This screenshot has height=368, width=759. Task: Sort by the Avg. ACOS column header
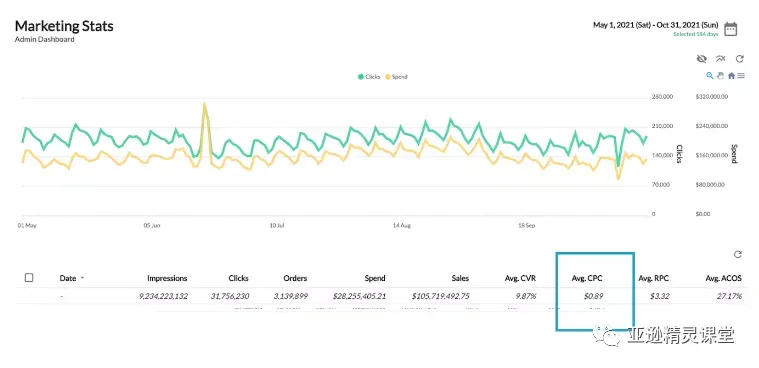724,278
